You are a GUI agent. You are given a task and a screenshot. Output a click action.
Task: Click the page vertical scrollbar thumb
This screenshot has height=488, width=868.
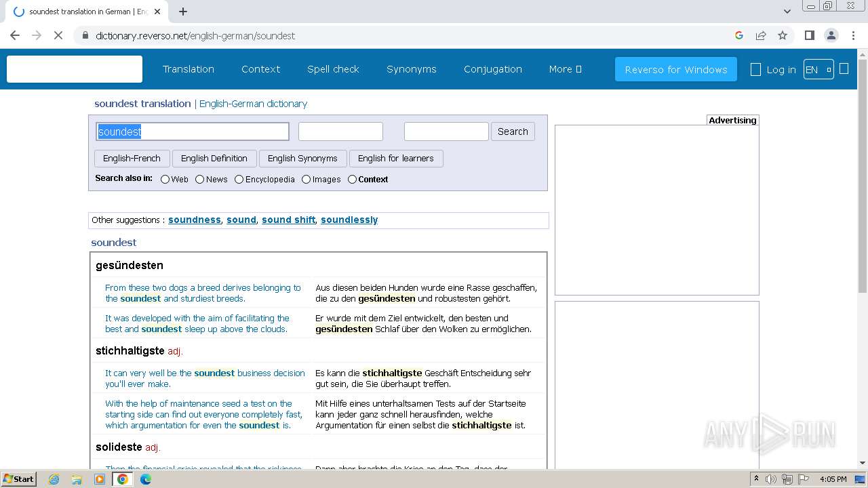point(863,176)
